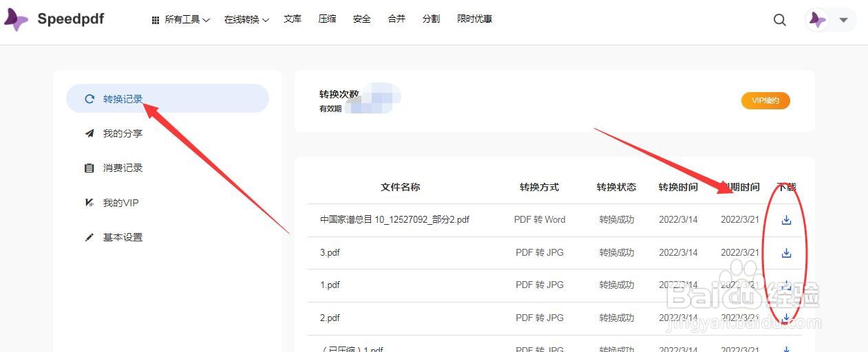The image size is (868, 352).
Task: Expand the account dropdown arrow
Action: pyautogui.click(x=843, y=20)
